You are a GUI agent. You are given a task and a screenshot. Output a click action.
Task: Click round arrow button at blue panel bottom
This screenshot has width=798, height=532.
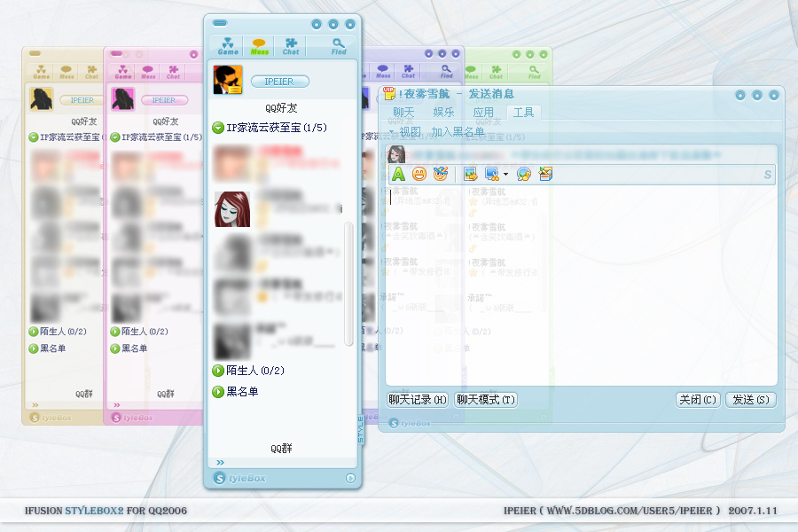(x=350, y=479)
